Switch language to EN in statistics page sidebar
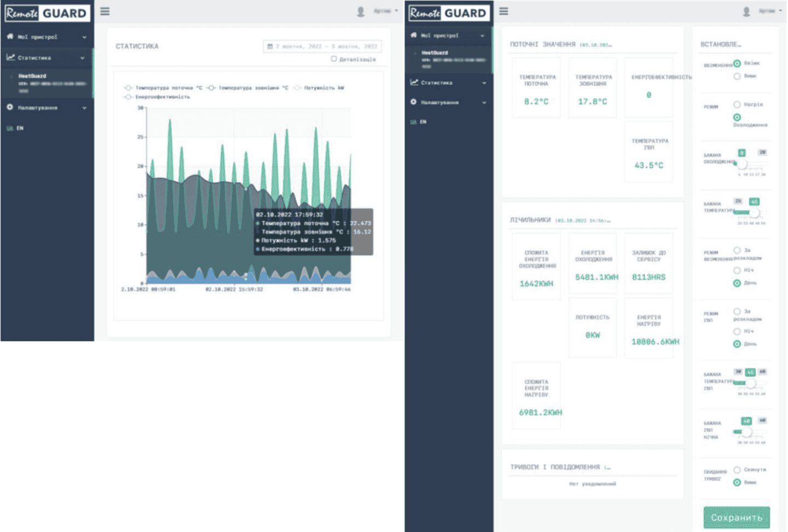788x532 pixels. (20, 128)
